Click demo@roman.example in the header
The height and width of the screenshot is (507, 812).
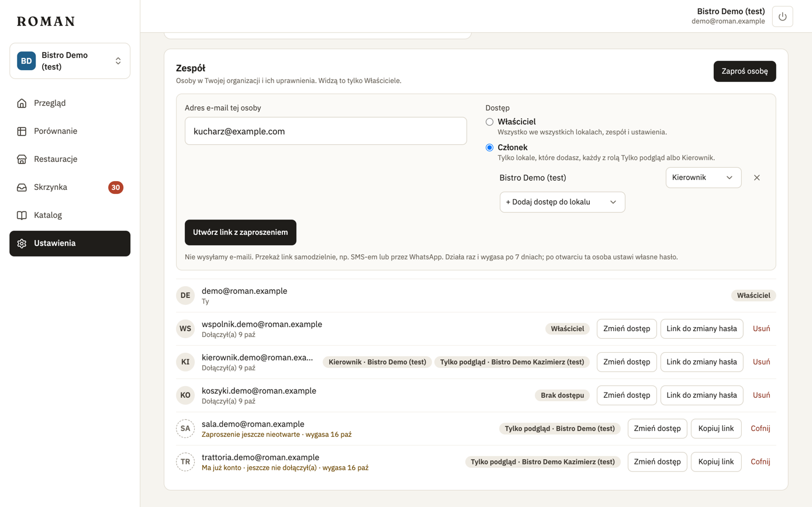pyautogui.click(x=728, y=21)
